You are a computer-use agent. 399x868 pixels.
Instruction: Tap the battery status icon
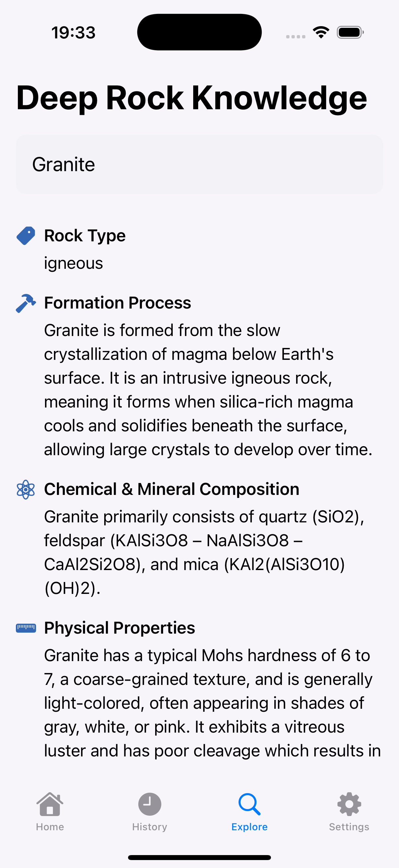click(x=350, y=32)
